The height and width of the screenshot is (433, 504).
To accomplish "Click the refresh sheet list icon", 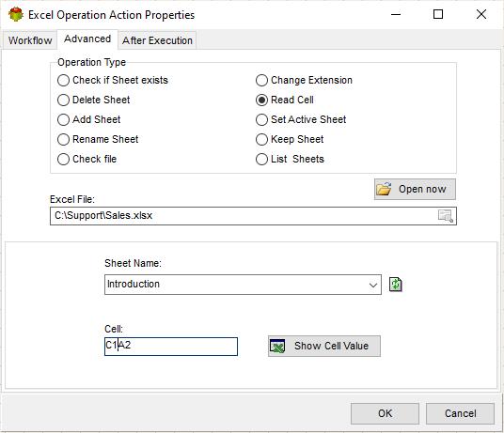I will click(395, 285).
